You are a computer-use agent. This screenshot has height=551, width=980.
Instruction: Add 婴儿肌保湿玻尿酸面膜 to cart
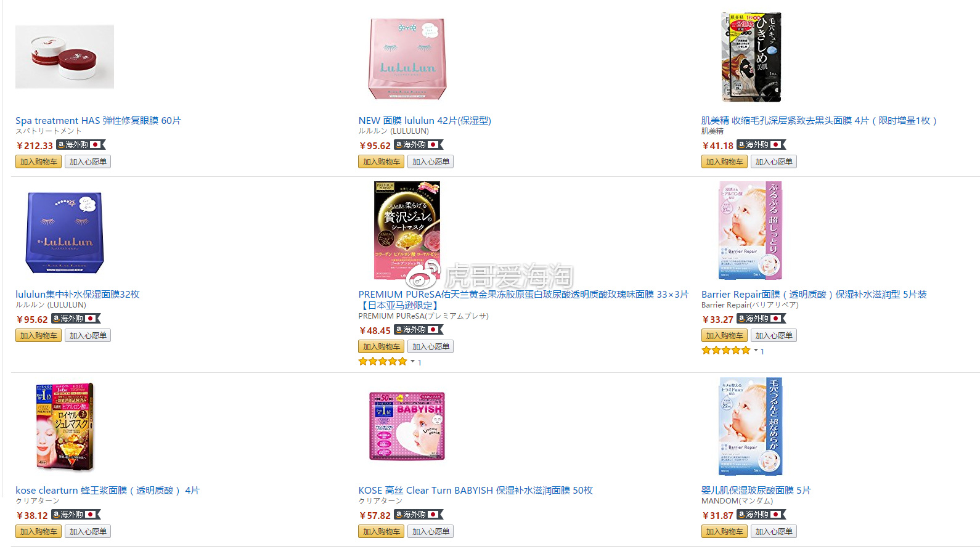[724, 532]
